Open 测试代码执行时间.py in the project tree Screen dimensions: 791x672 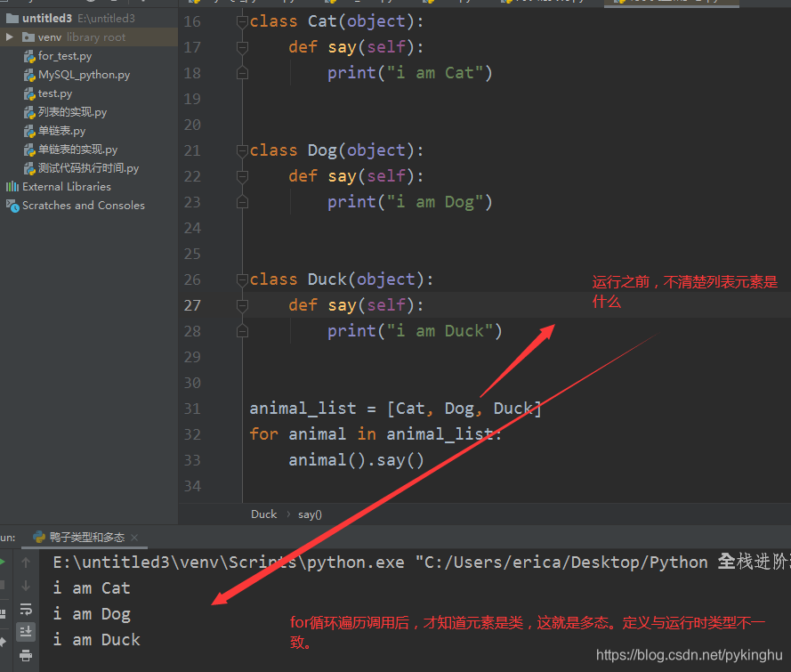click(88, 168)
